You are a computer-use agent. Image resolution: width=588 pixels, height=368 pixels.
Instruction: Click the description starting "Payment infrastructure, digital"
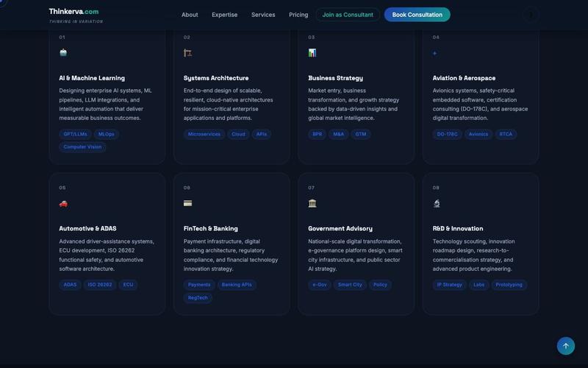tap(231, 255)
